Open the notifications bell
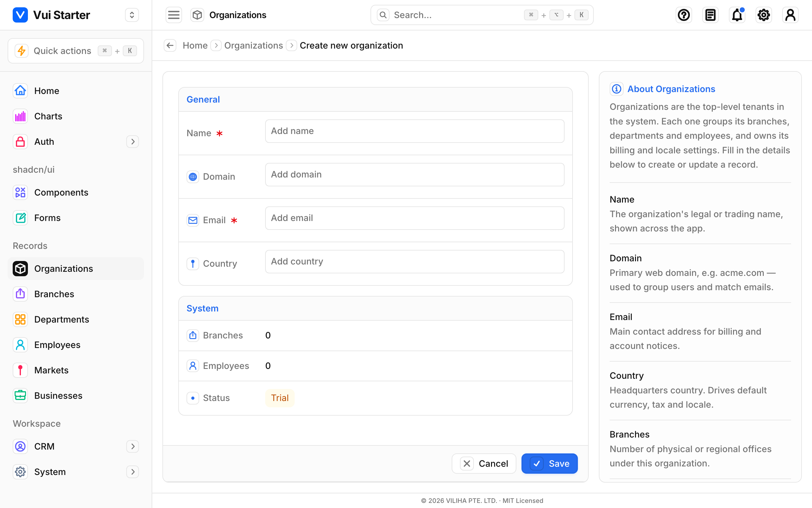 [x=737, y=15]
